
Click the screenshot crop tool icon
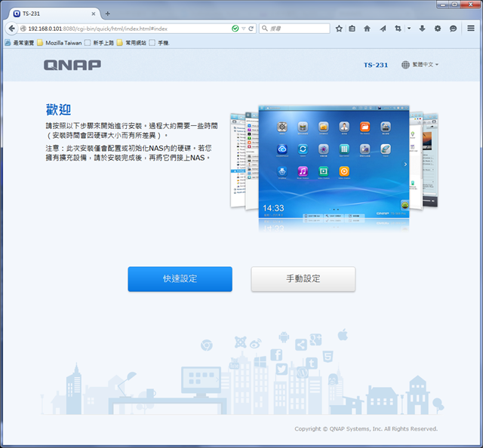(398, 29)
